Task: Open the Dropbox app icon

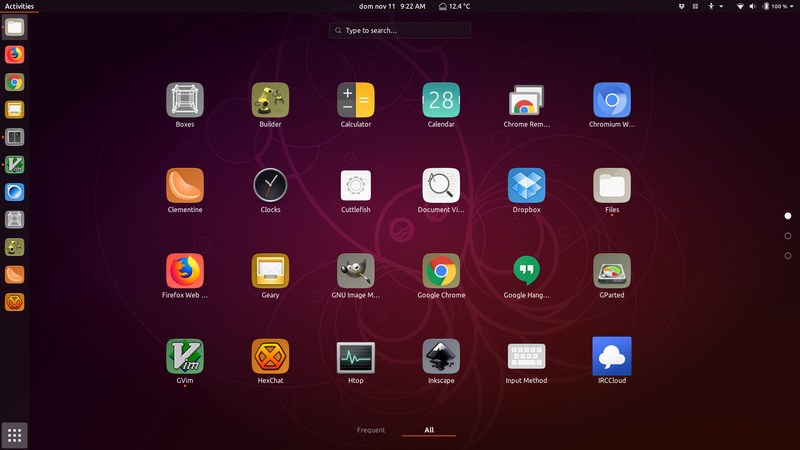Action: pyautogui.click(x=526, y=185)
